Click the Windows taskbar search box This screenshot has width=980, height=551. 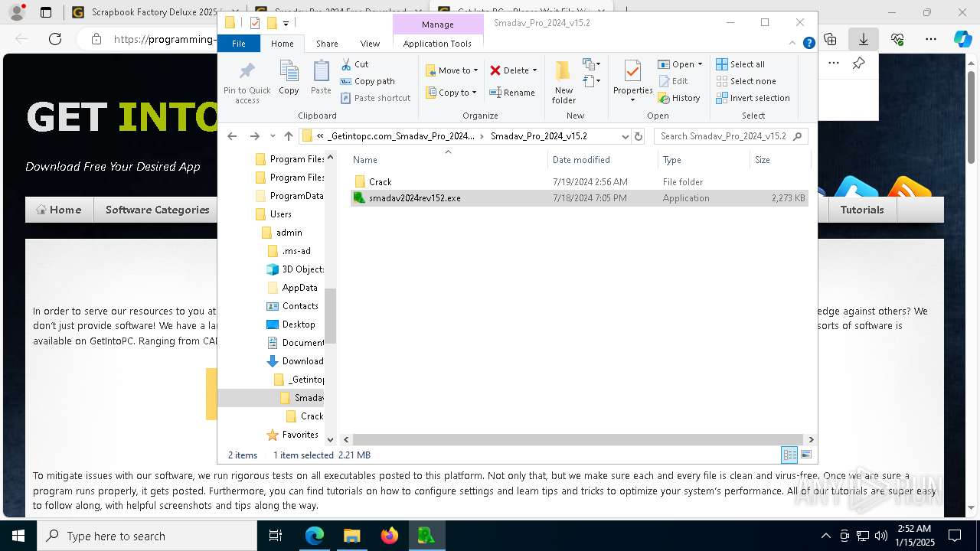pos(147,536)
